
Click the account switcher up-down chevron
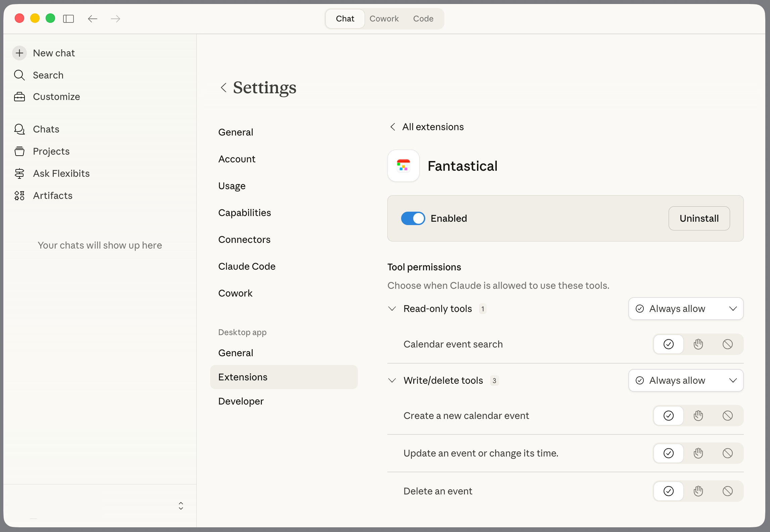coord(181,506)
